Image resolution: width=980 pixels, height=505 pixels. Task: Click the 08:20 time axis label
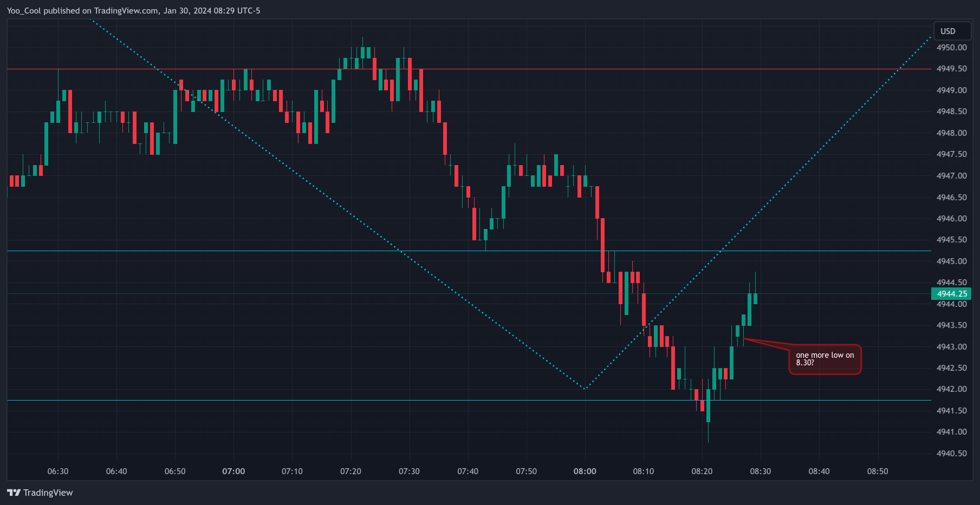(702, 471)
